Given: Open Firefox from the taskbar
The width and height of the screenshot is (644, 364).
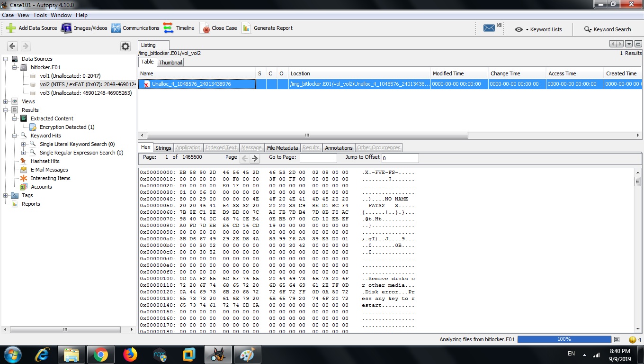Looking at the screenshot, I should pyautogui.click(x=130, y=354).
